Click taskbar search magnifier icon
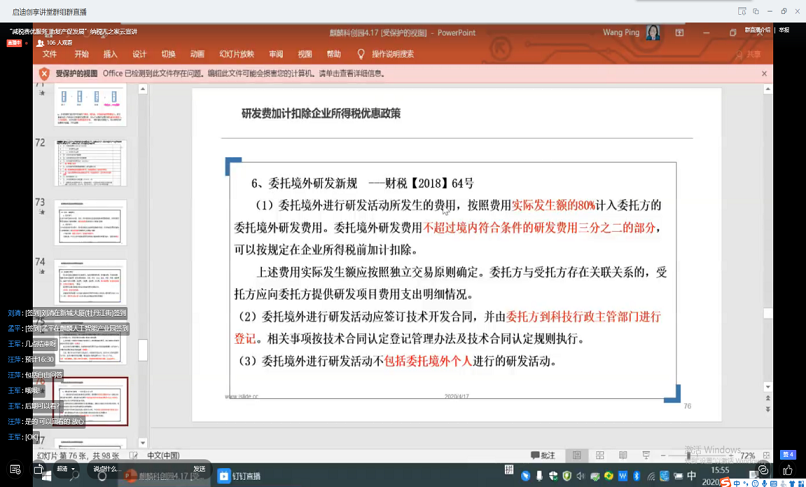This screenshot has height=487, width=806. pyautogui.click(x=75, y=475)
